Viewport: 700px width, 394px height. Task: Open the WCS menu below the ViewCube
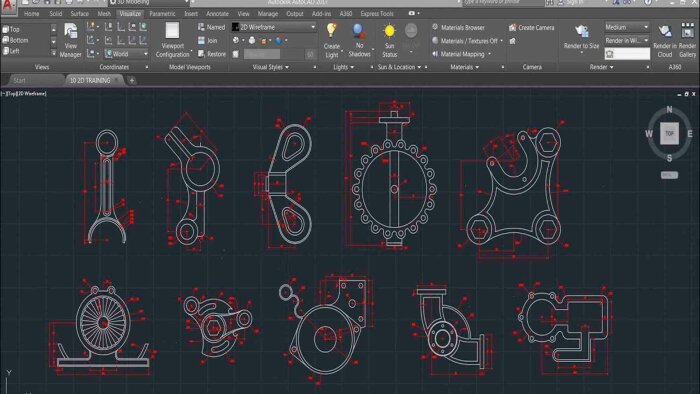669,175
